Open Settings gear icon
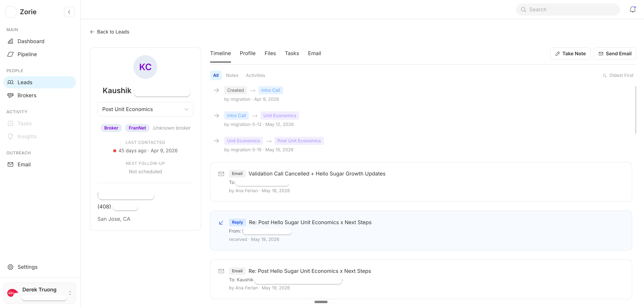644x307 pixels. coord(10,267)
